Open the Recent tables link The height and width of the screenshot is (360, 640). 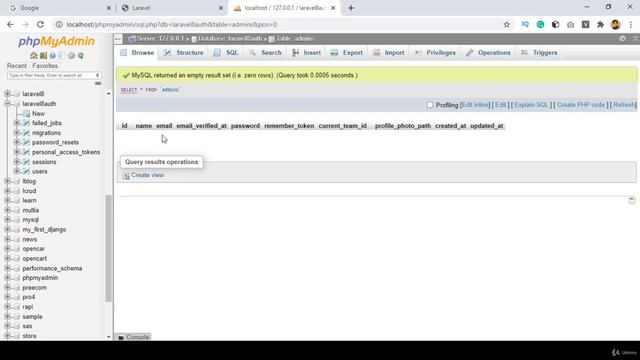click(17, 66)
